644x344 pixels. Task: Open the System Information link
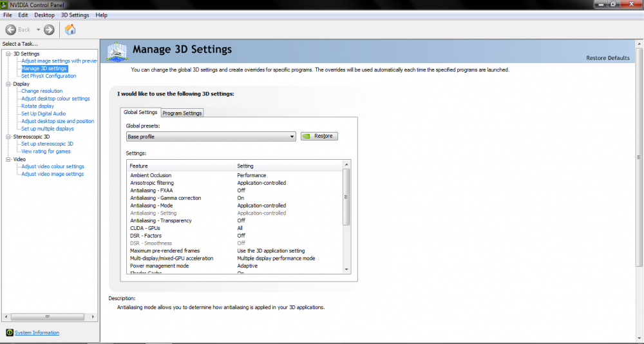tap(37, 332)
